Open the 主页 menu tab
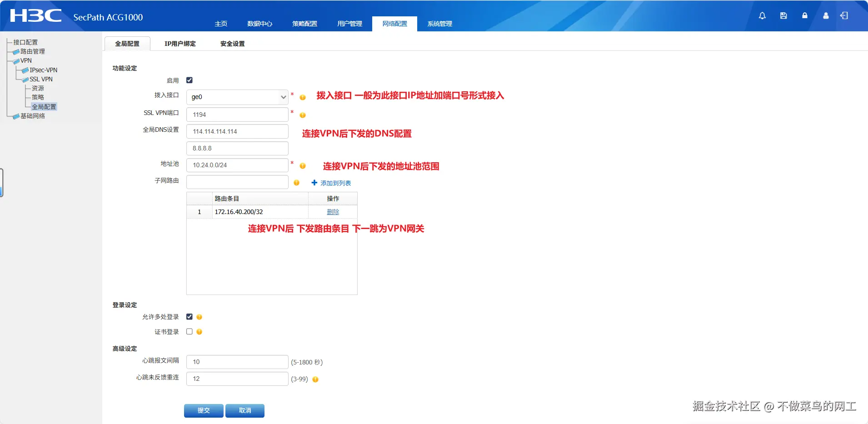868x424 pixels. (x=221, y=24)
